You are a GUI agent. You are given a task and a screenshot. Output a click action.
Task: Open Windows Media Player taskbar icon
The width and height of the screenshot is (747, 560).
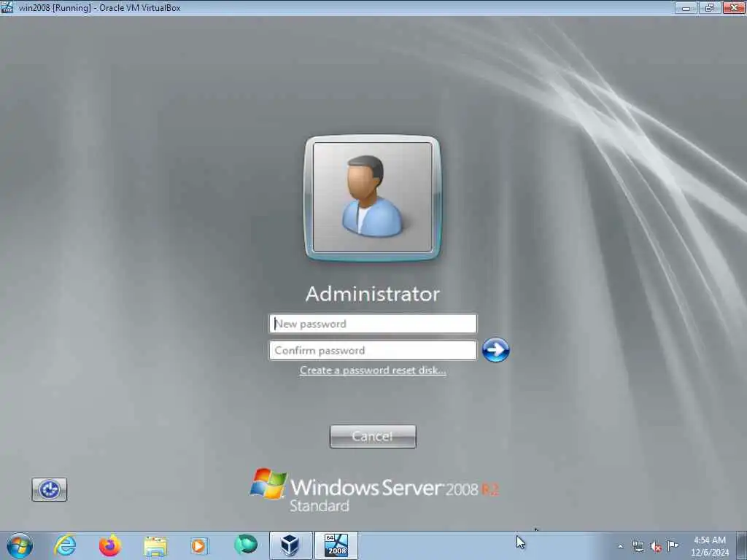click(x=199, y=545)
